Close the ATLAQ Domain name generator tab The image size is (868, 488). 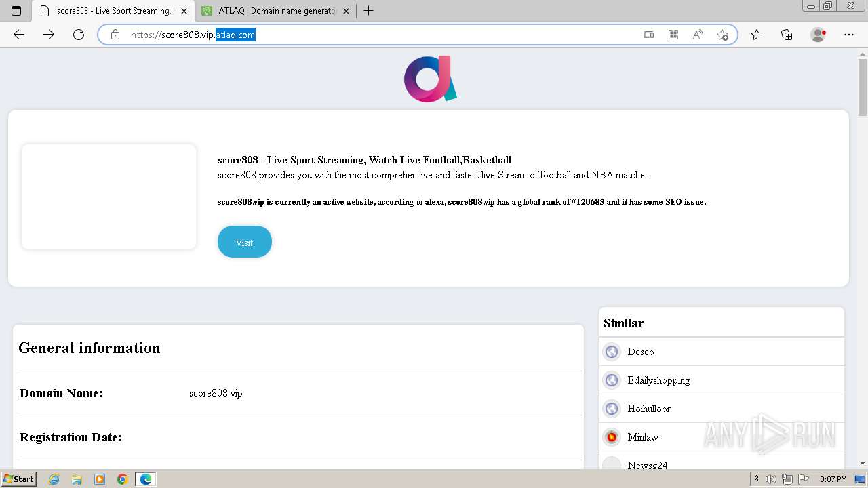(x=347, y=11)
